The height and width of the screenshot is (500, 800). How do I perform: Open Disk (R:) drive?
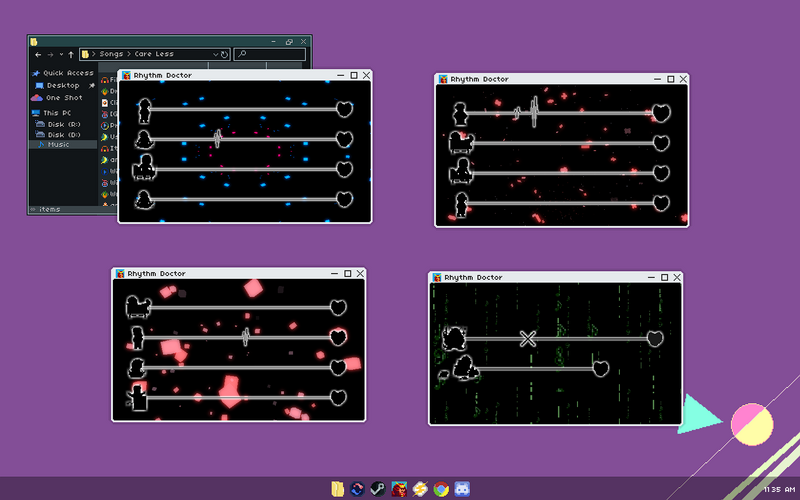click(58, 124)
